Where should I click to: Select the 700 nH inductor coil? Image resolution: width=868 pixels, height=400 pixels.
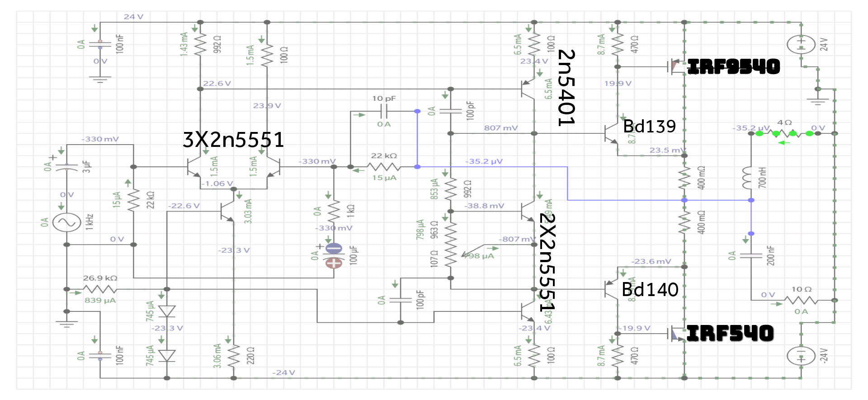point(748,178)
